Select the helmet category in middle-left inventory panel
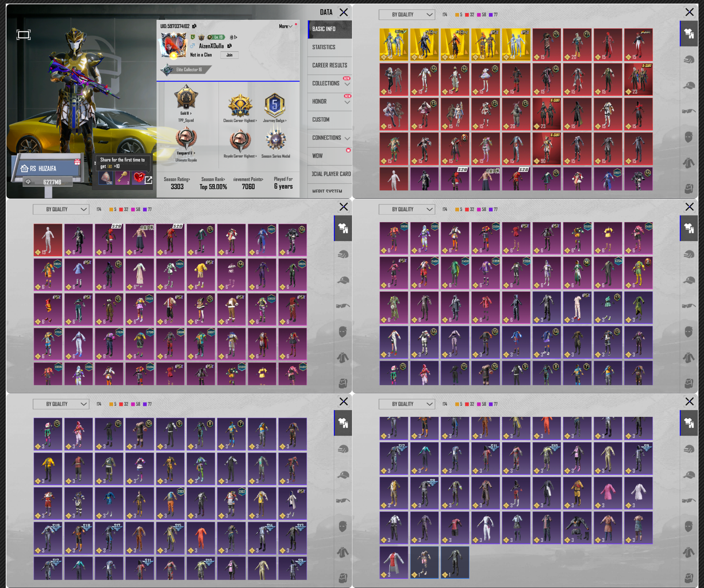The image size is (704, 588). click(x=343, y=254)
